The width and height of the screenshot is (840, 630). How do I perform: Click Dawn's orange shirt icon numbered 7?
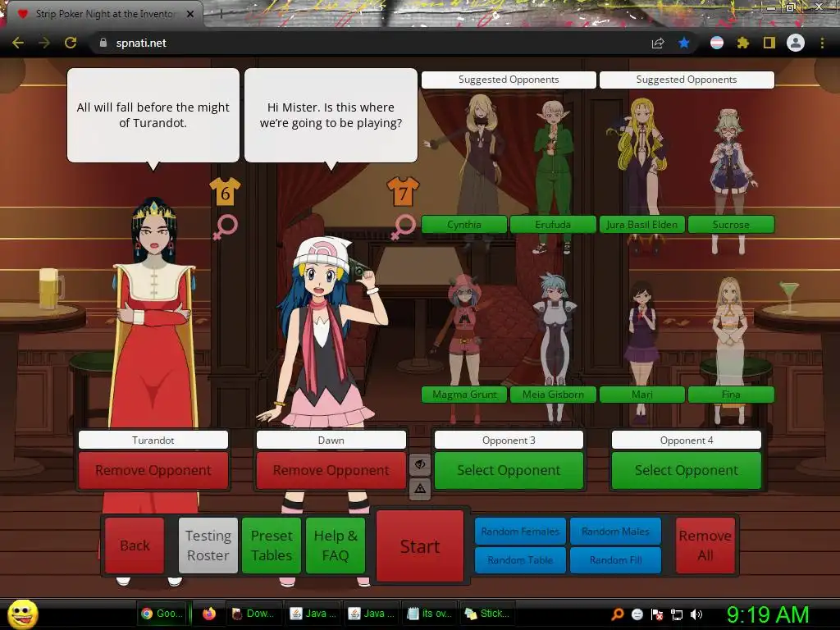pos(403,192)
